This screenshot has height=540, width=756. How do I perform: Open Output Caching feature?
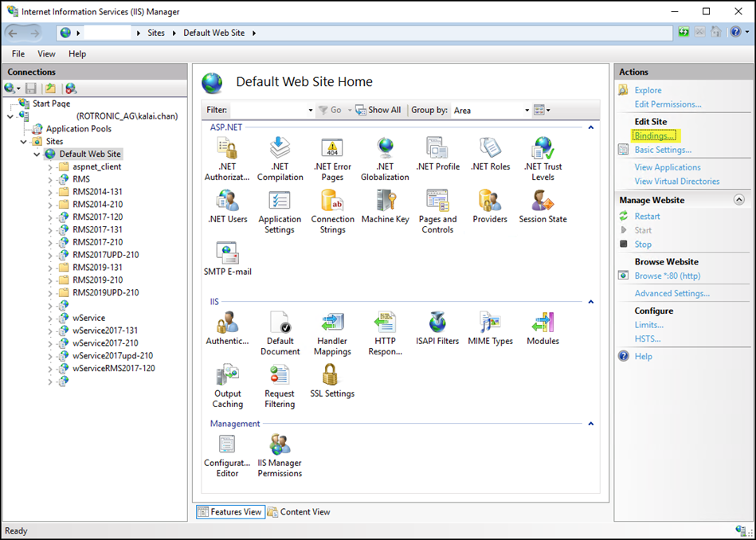click(x=227, y=385)
